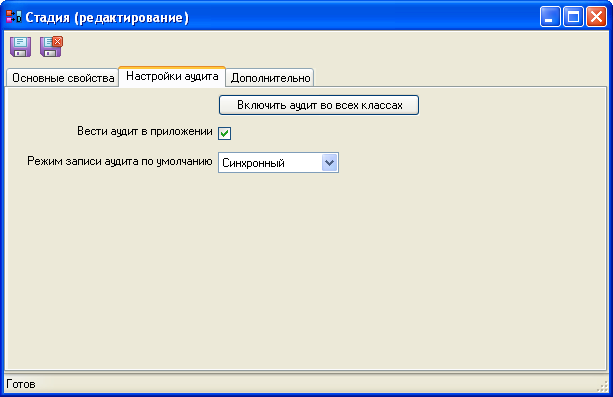Open the Дополнительно tab
The height and width of the screenshot is (397, 613).
click(270, 78)
